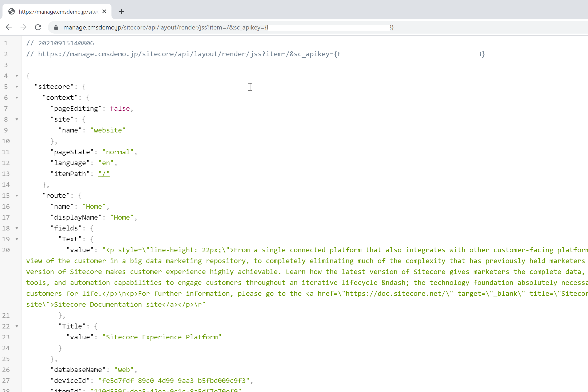The image size is (588, 392).
Task: Click the false value of pageEditing
Action: (x=120, y=108)
